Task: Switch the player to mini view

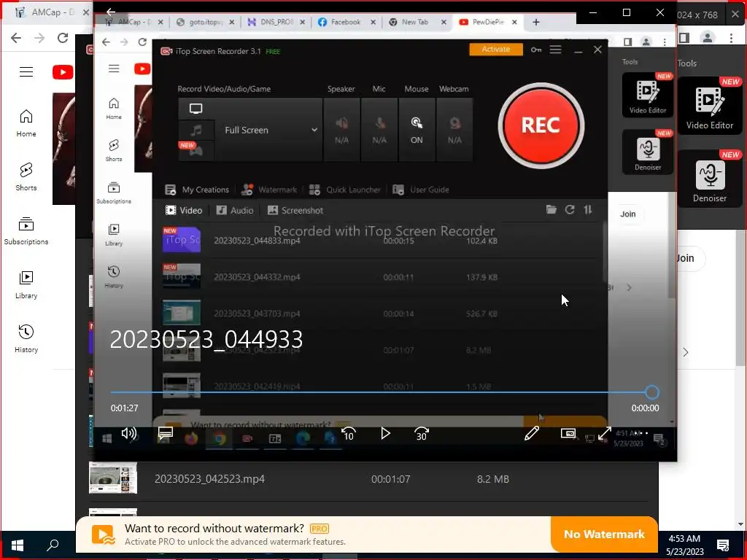Action: pyautogui.click(x=568, y=433)
